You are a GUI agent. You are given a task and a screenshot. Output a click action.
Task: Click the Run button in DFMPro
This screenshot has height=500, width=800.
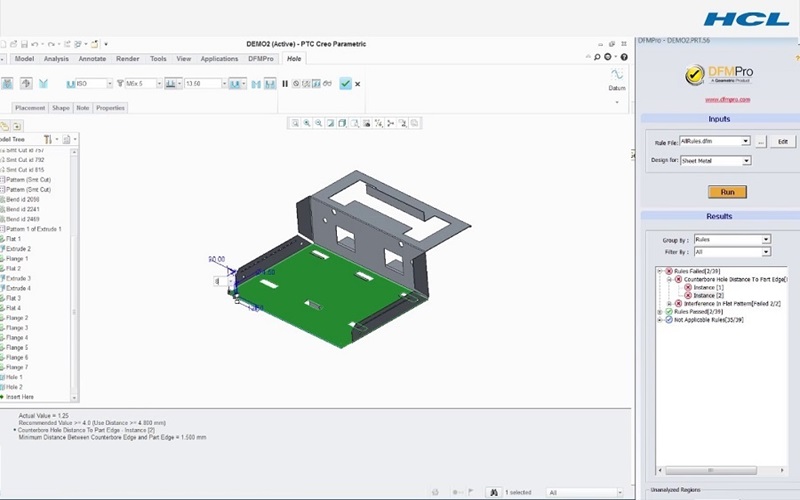pos(728,192)
